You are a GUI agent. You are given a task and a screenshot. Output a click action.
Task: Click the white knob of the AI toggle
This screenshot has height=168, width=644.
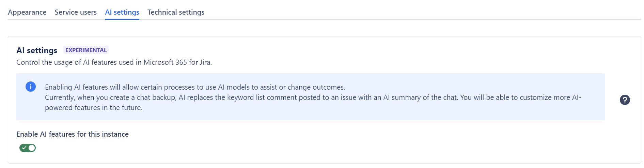pos(32,148)
